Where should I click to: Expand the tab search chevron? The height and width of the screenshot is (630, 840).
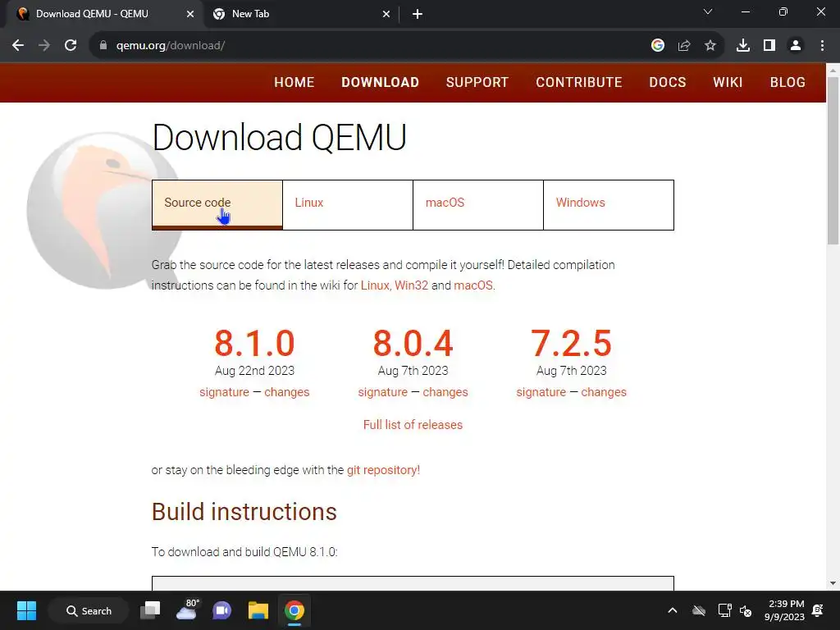[x=708, y=11]
